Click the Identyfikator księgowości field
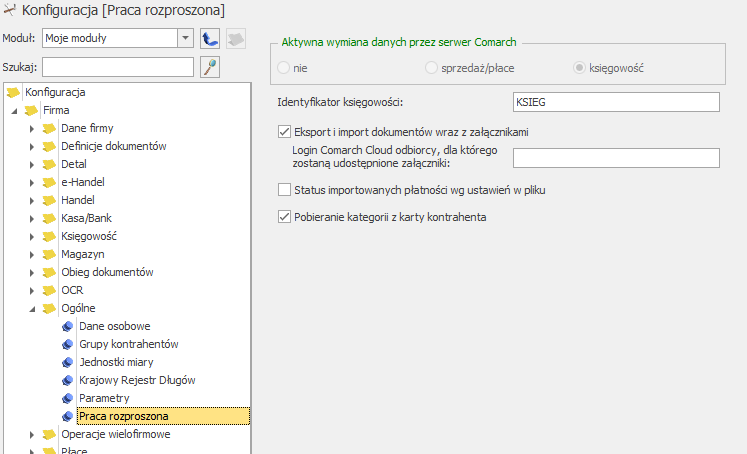Screen dimensions: 747x454 coord(616,102)
